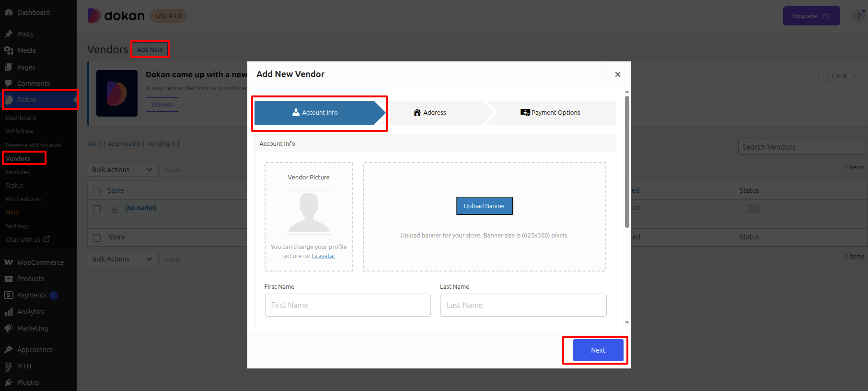868x391 pixels.
Task: Tick the checkbox for (no name) vendor
Action: coord(97,209)
